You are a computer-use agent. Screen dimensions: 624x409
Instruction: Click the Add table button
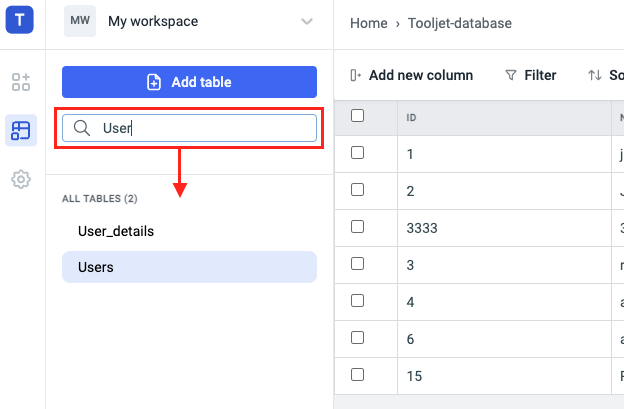[x=189, y=82]
